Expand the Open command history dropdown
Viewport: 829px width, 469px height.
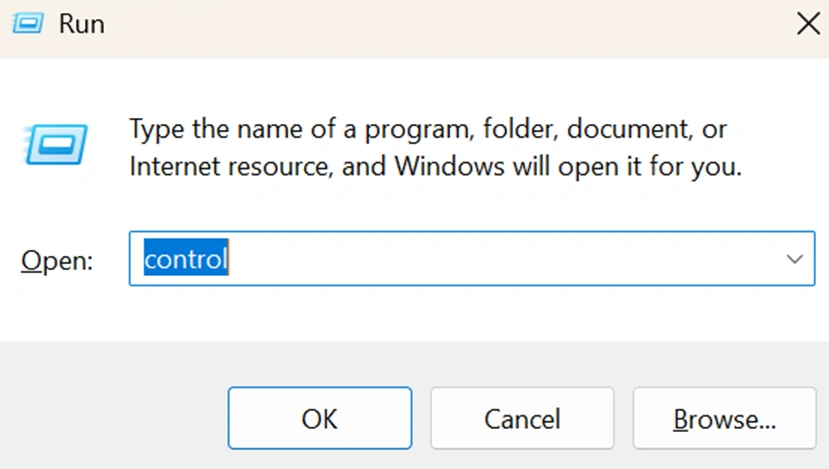(795, 259)
